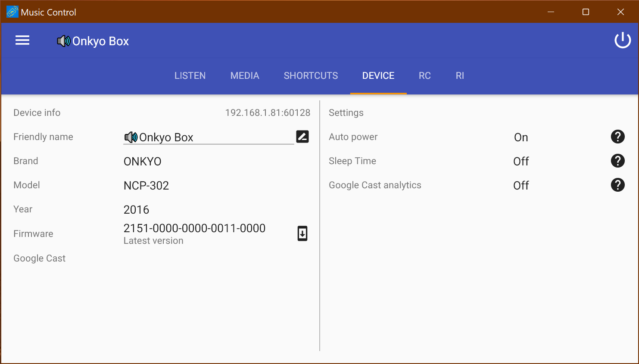Edit the friendly name using the pencil icon

[x=302, y=137]
